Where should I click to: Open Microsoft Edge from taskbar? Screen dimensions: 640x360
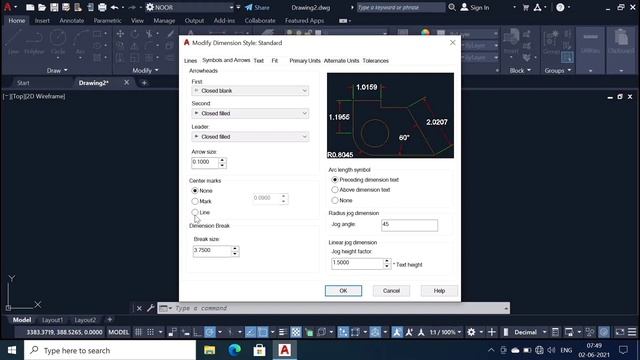[235, 350]
